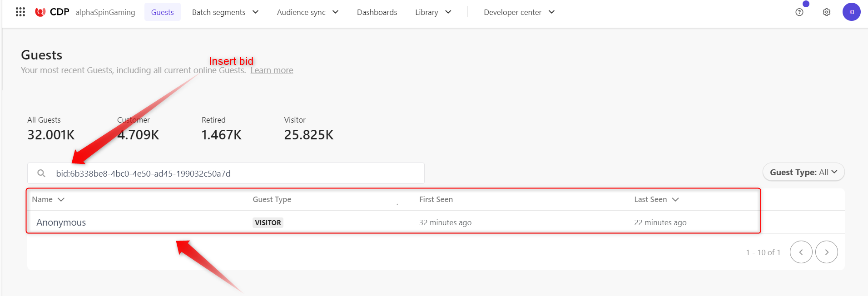868x296 pixels.
Task: Sort the table by Name column
Action: click(48, 199)
